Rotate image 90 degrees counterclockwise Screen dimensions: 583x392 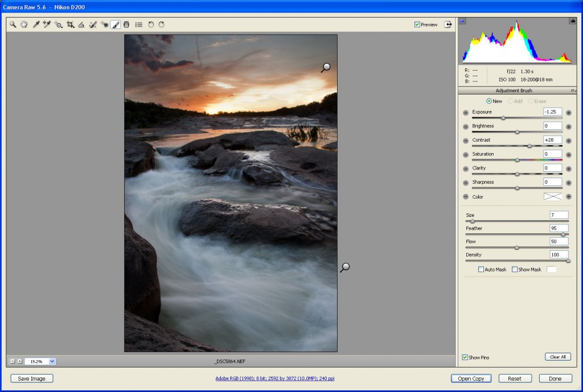pos(151,24)
